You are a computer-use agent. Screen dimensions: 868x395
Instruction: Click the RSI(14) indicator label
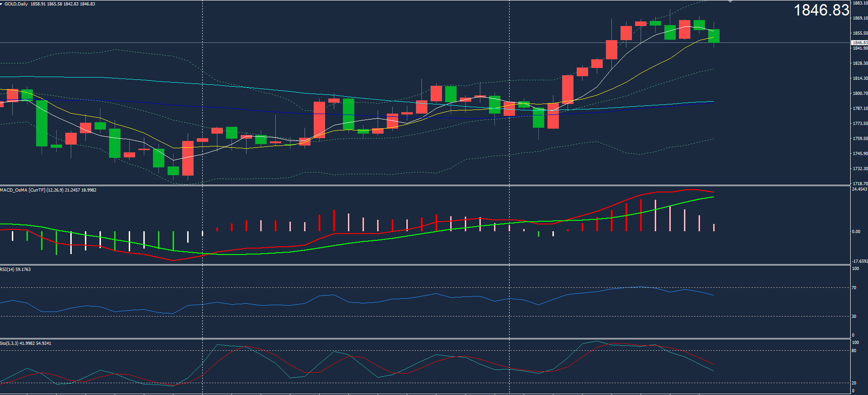click(16, 269)
